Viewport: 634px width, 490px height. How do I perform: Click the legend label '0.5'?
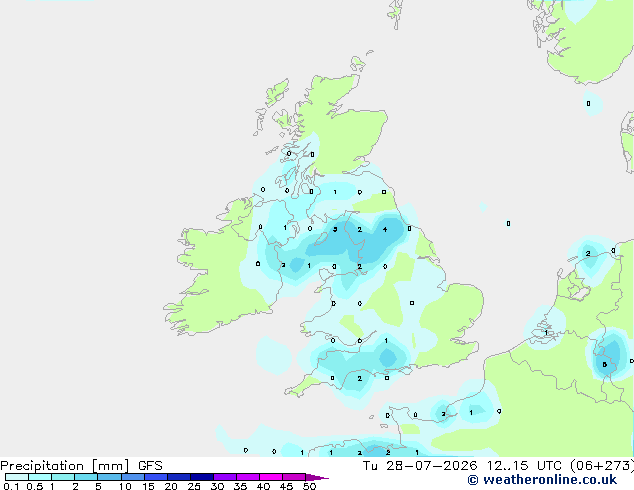click(x=34, y=486)
